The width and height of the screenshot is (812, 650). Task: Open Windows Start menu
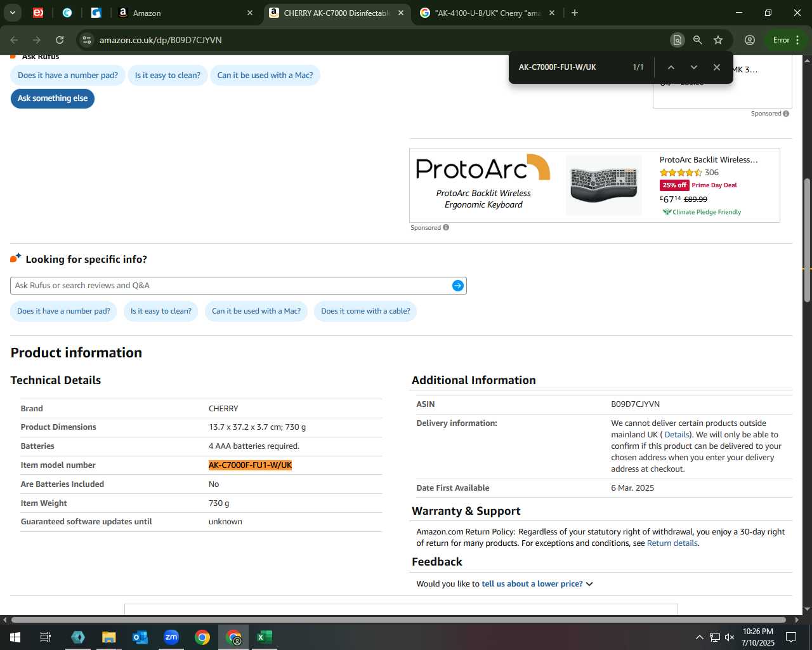pos(15,637)
